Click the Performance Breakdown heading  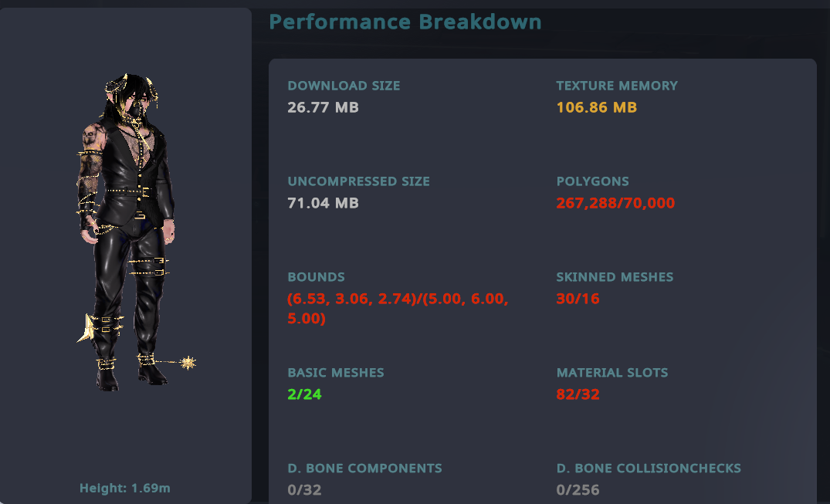click(x=405, y=22)
